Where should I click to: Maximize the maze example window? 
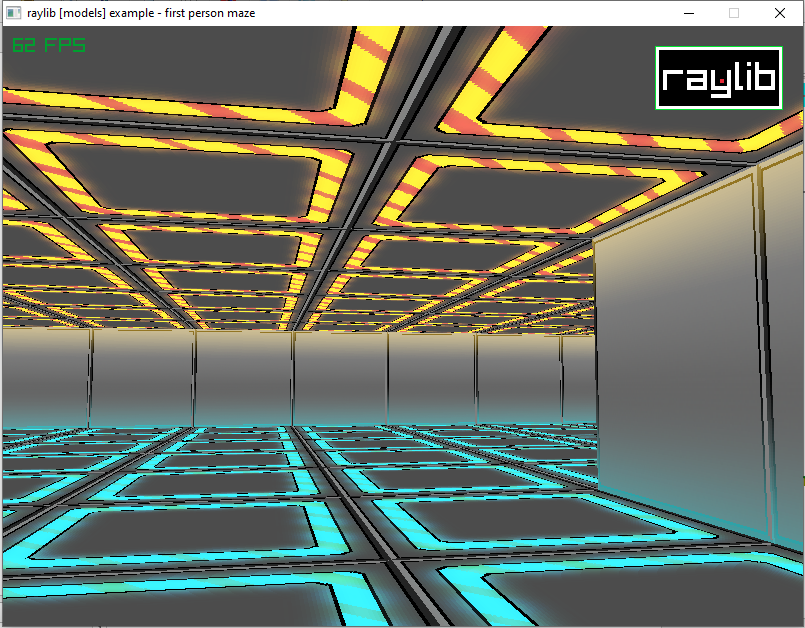[x=733, y=13]
